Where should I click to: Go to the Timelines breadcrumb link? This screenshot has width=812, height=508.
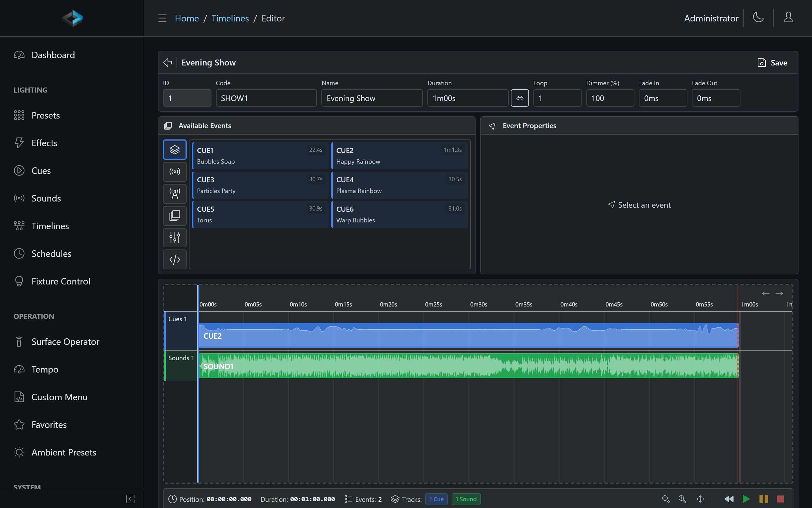click(x=230, y=18)
